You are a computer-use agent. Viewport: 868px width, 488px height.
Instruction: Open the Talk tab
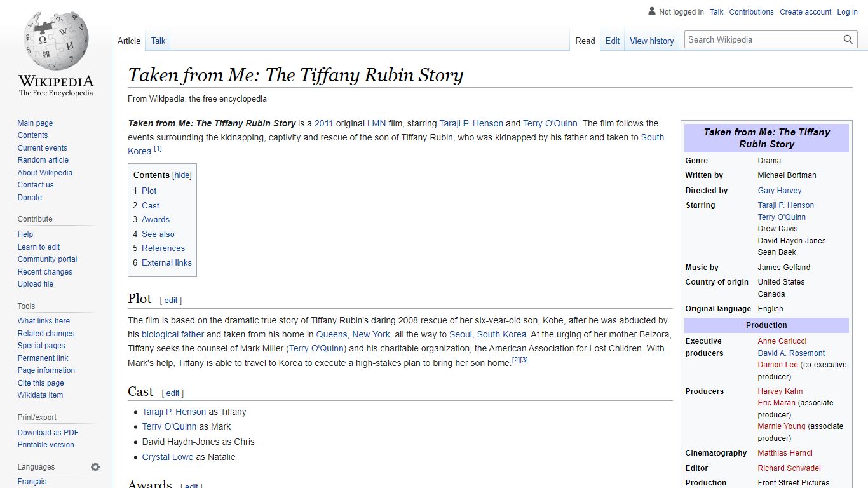click(x=158, y=41)
